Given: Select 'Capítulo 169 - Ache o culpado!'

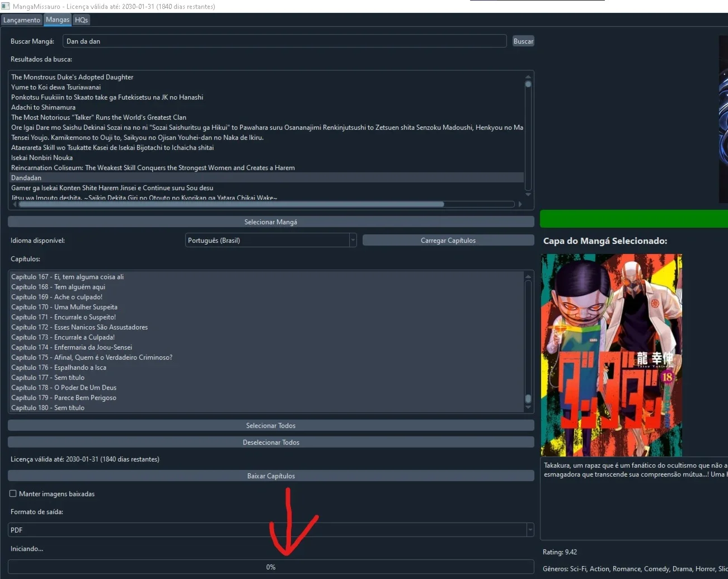Looking at the screenshot, I should tap(266, 297).
